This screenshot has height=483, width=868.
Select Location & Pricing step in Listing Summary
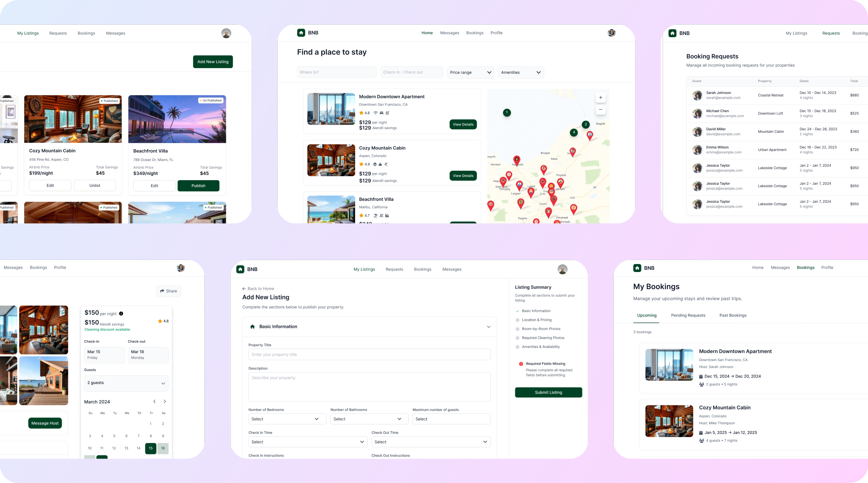click(x=536, y=320)
